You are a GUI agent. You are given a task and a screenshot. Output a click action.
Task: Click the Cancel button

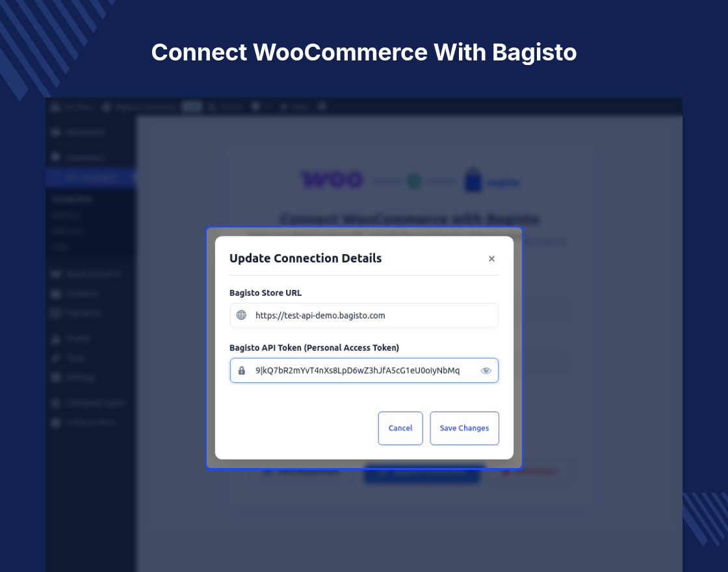tap(400, 428)
